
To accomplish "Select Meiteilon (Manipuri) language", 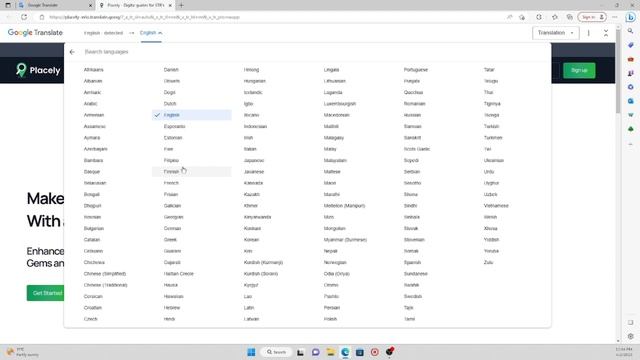I will 344,206.
